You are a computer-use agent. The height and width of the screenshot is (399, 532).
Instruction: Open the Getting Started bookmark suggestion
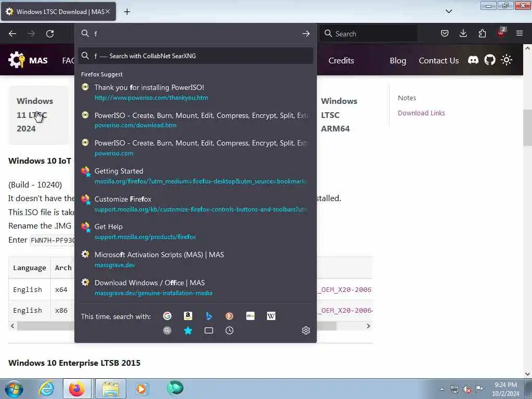click(x=195, y=176)
